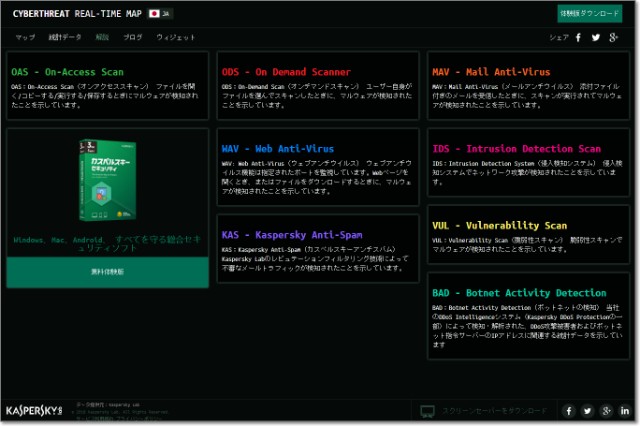Open Twitter page from footer icon

(x=587, y=410)
